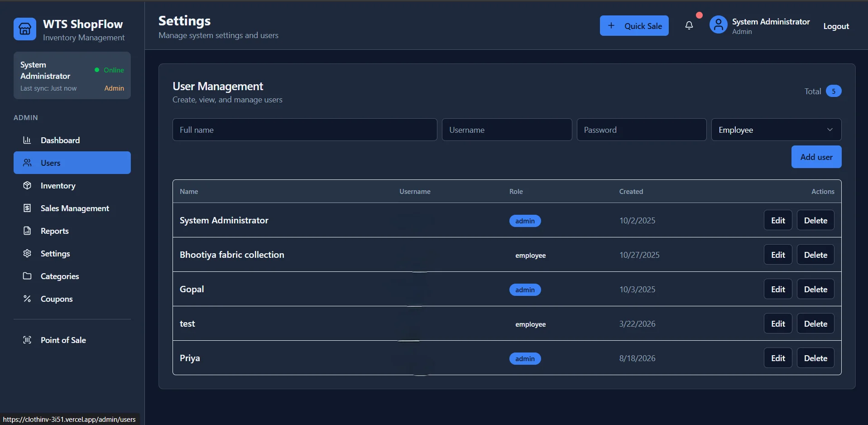The height and width of the screenshot is (425, 868).
Task: Open Point of Sale menu item
Action: 72,340
